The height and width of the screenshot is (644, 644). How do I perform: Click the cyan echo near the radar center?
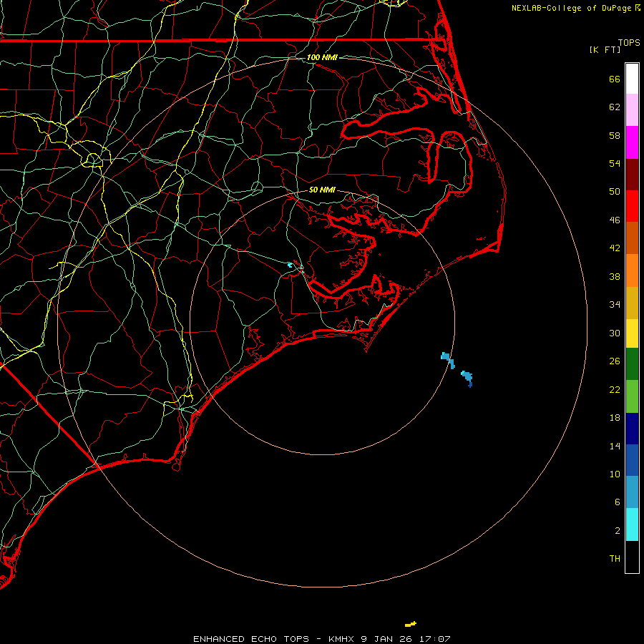[x=291, y=265]
